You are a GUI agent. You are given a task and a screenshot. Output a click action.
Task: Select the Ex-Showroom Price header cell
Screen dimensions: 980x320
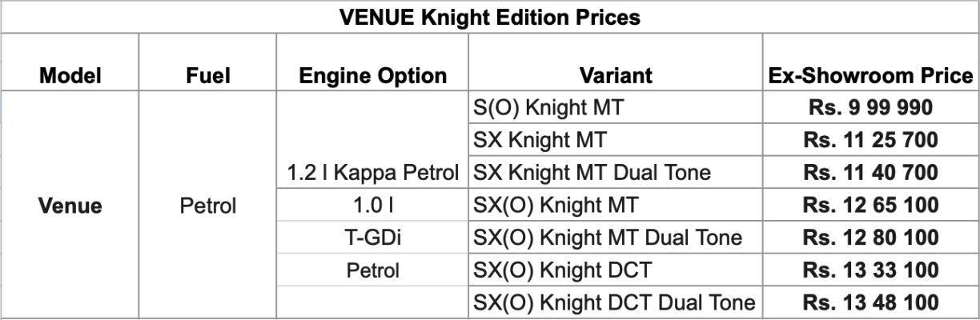[x=869, y=77]
